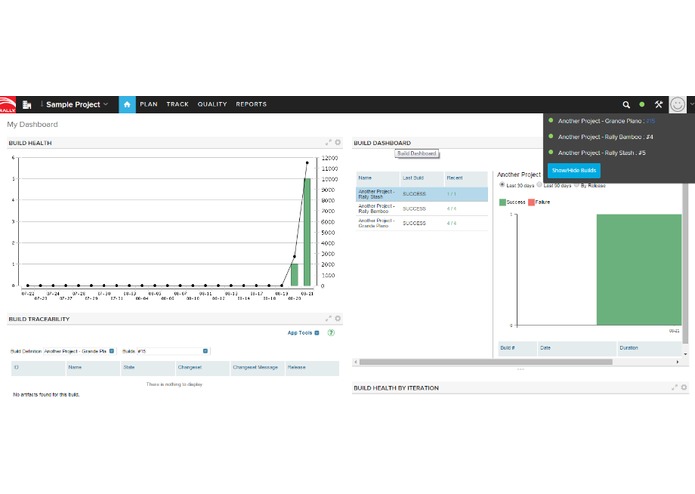Screen dimensions: 695x494
Task: Click status dot beside Rally Stash build
Action: pyautogui.click(x=551, y=152)
